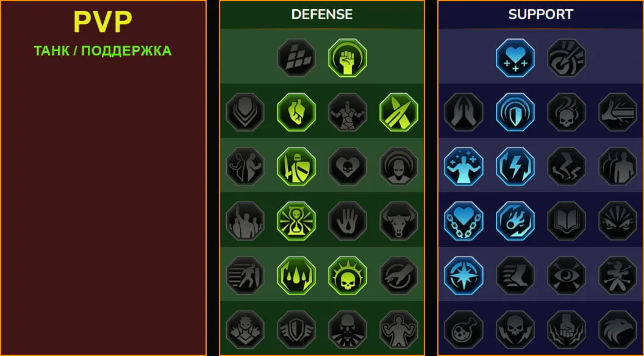Select the knight with shield mastery icon
644x356 pixels.
pyautogui.click(x=296, y=166)
